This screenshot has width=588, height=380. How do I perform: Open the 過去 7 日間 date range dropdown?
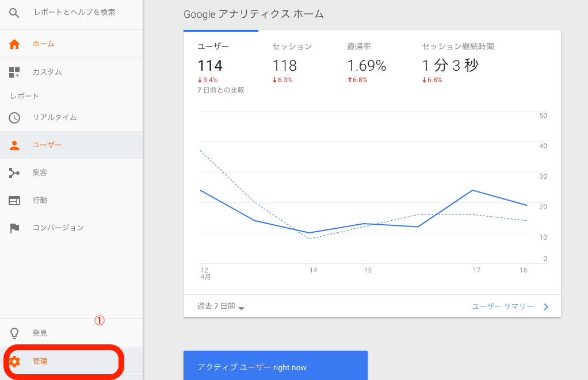coord(221,306)
